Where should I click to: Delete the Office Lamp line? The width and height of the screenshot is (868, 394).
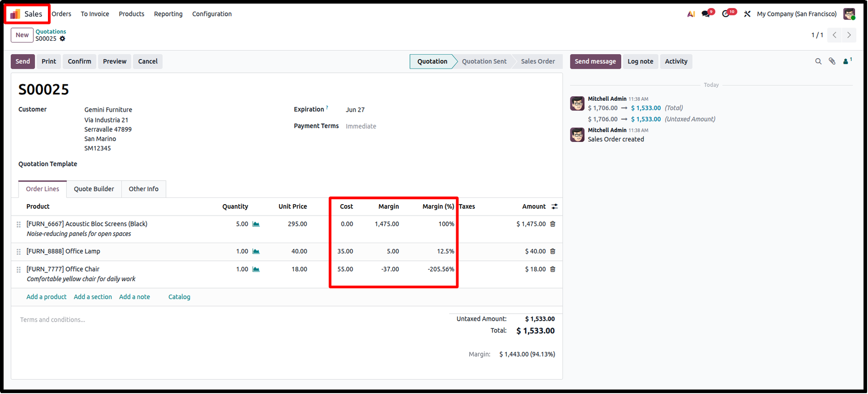552,251
